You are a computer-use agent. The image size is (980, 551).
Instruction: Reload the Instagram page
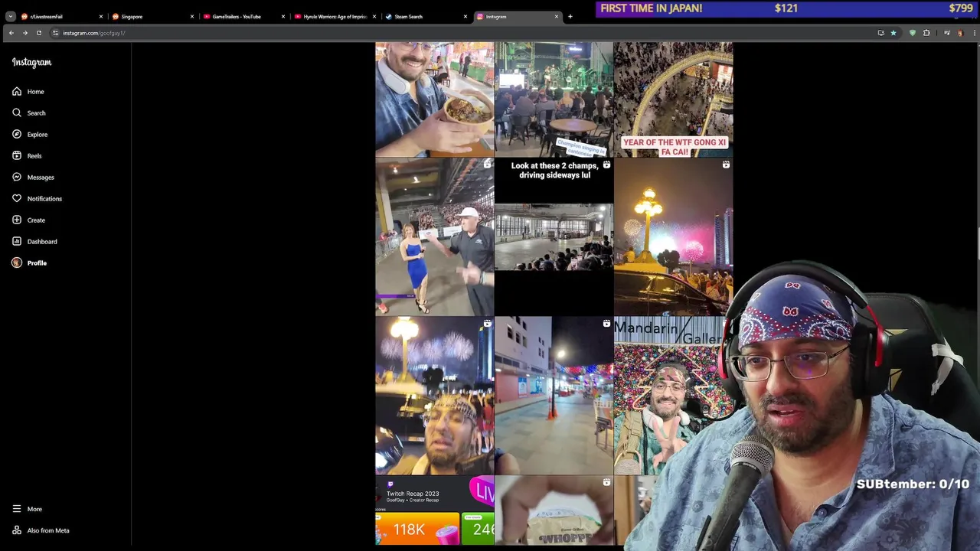(x=38, y=33)
